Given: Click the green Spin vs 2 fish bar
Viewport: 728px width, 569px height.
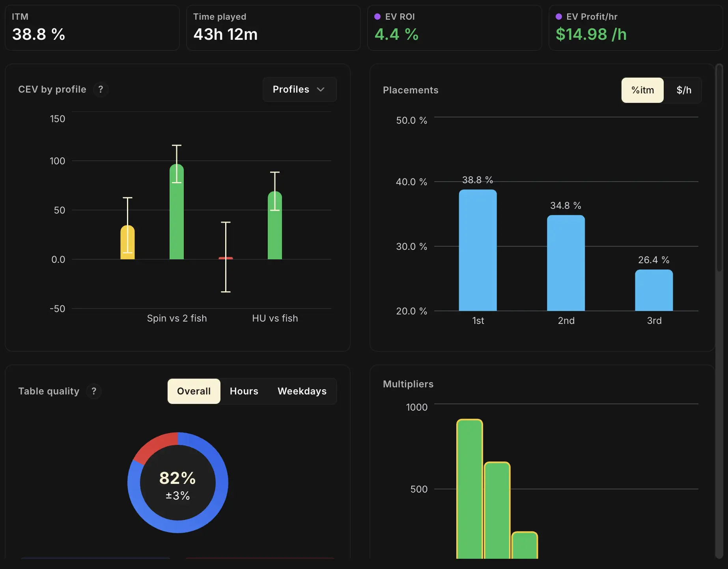Looking at the screenshot, I should pos(177,213).
